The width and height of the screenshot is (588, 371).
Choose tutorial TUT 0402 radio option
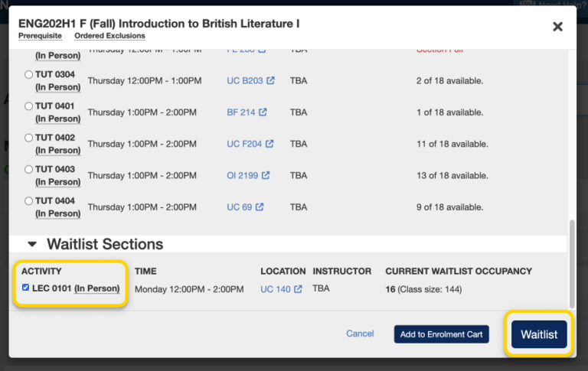(28, 138)
